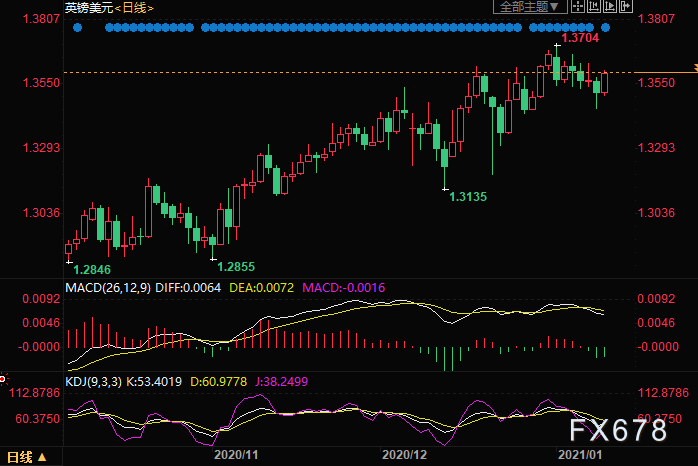The image size is (698, 466).
Task: Click the FX678 watermark logo
Action: pyautogui.click(x=620, y=431)
